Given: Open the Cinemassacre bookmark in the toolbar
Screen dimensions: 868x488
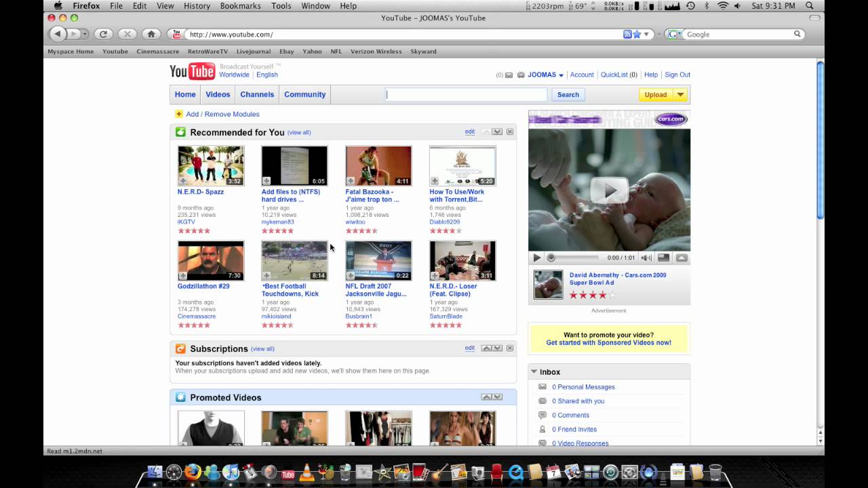Looking at the screenshot, I should [x=158, y=52].
